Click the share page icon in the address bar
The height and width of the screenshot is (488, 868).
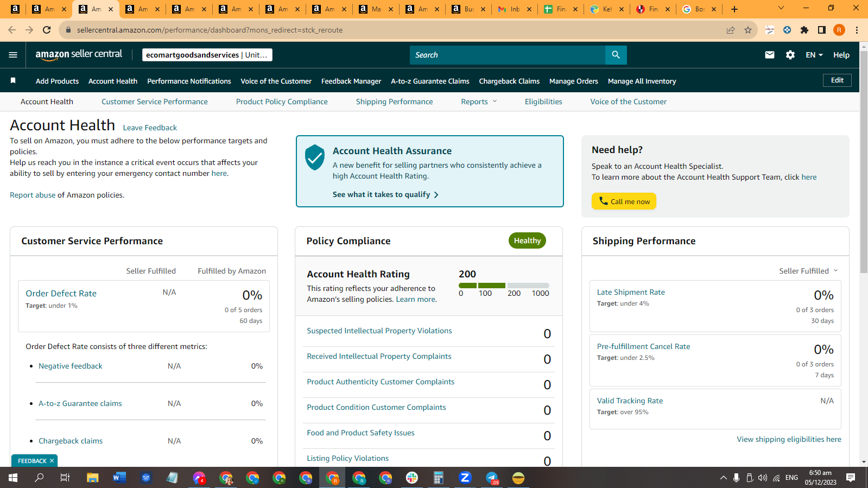click(x=731, y=30)
